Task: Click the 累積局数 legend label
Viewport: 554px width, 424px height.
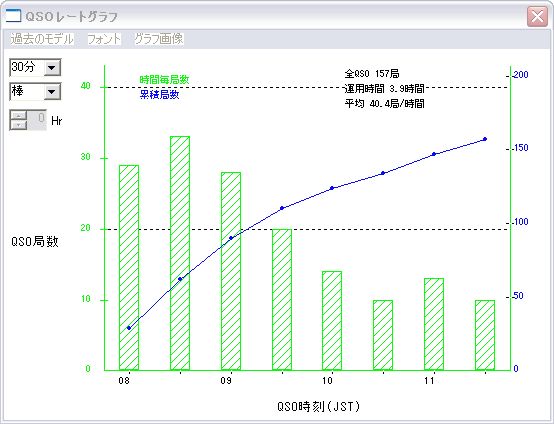Action: point(160,95)
